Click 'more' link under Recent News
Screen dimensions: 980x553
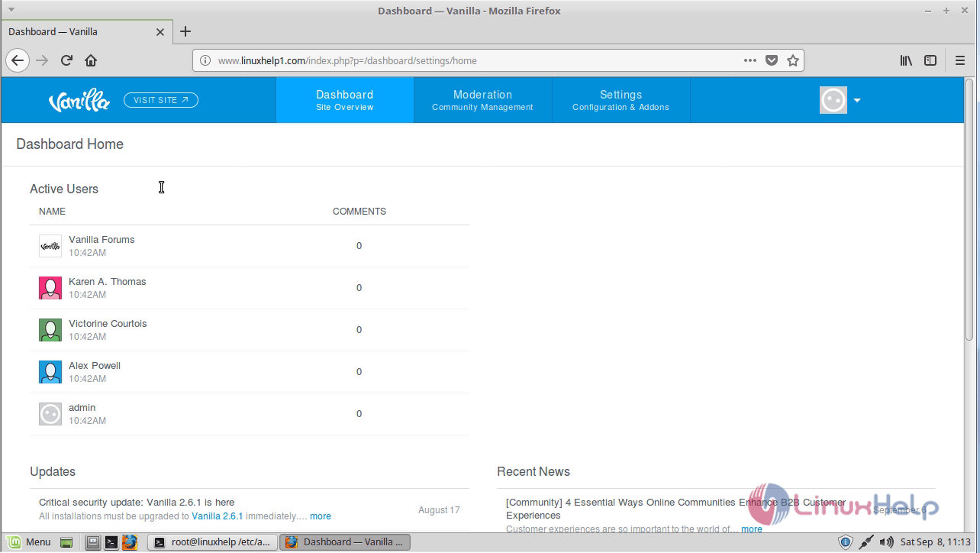[752, 529]
